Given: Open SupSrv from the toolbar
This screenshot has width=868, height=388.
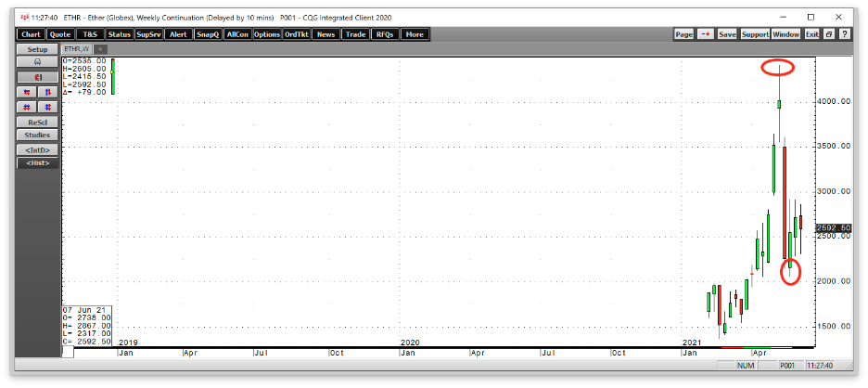Looking at the screenshot, I should tap(148, 34).
